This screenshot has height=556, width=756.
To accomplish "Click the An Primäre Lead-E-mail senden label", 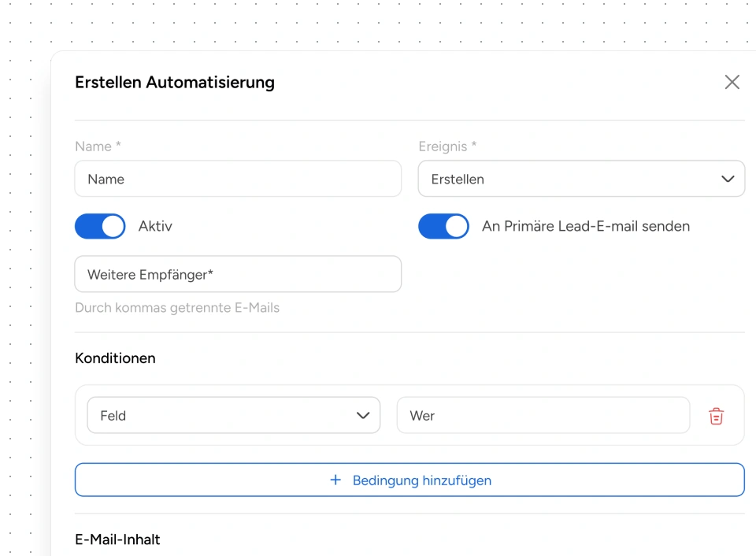I will (585, 226).
